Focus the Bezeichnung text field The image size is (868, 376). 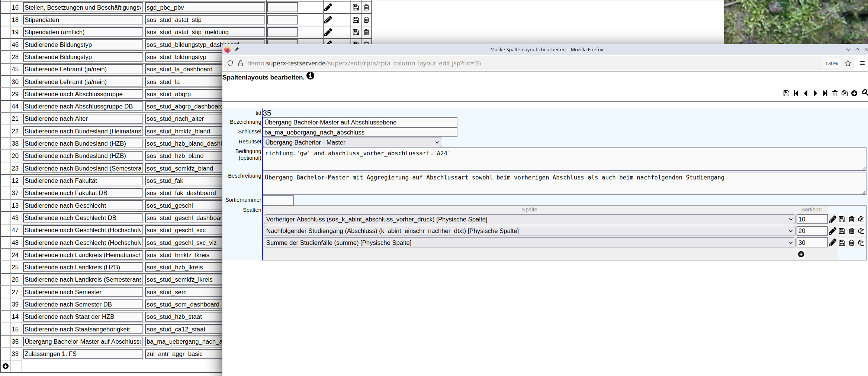point(360,123)
